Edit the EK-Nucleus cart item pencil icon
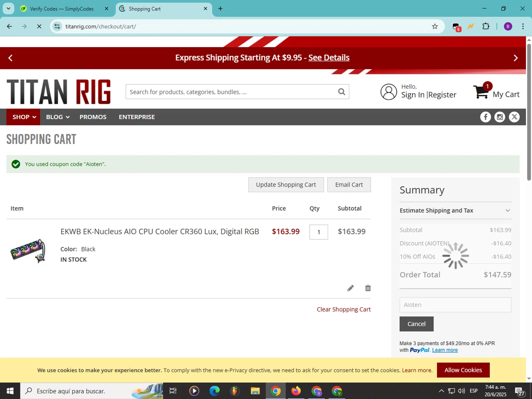This screenshot has width=532, height=399. pos(350,288)
